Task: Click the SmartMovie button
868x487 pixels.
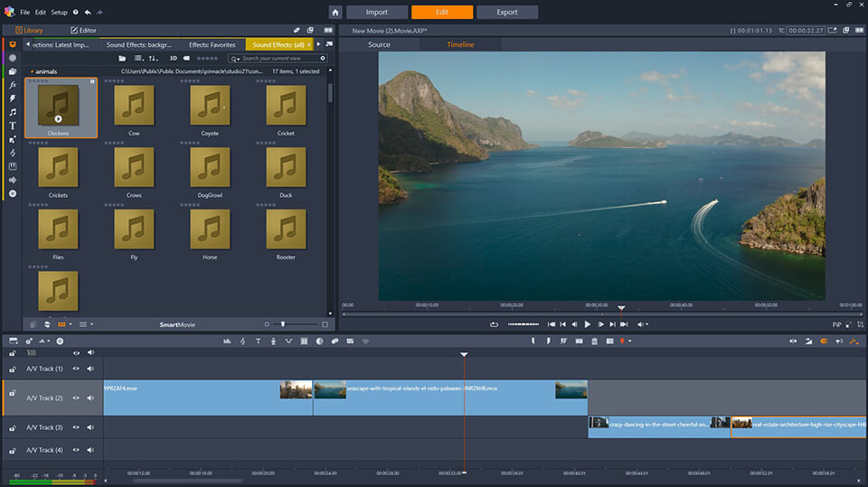Action: [177, 325]
